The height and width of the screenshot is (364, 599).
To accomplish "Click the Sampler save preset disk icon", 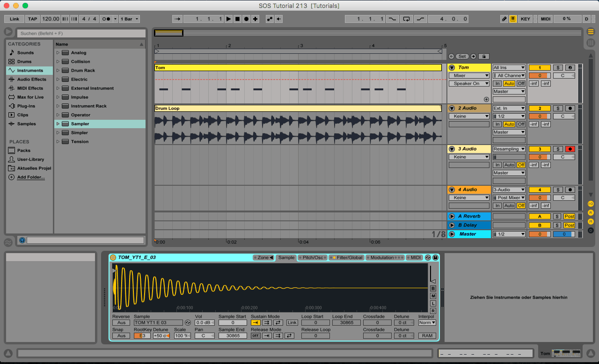I will (x=435, y=258).
